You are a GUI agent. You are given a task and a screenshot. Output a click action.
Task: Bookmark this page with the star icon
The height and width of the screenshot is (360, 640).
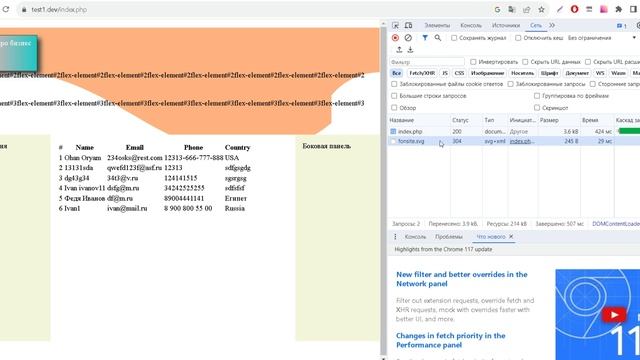click(x=541, y=9)
